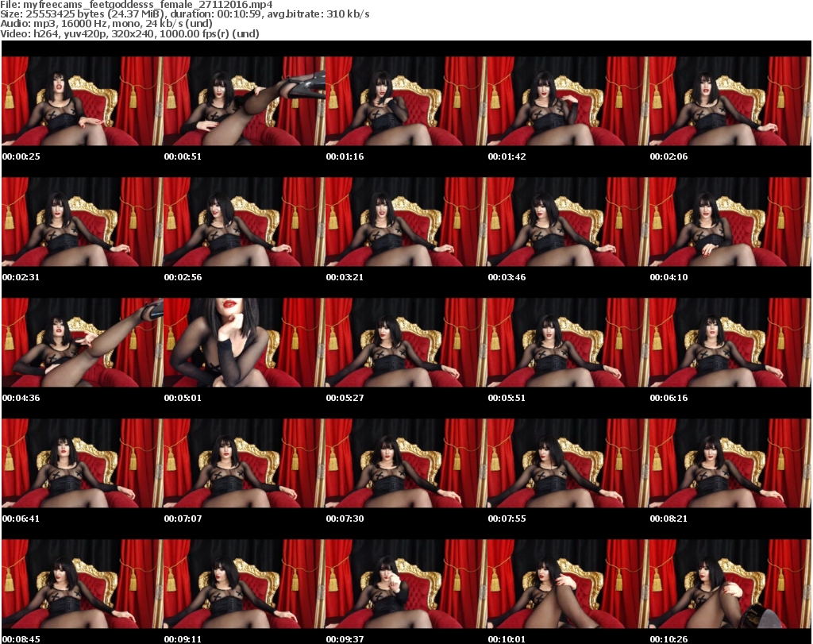Click the thumbnail above timestamp 00:00:25
The height and width of the screenshot is (644, 813).
83,101
